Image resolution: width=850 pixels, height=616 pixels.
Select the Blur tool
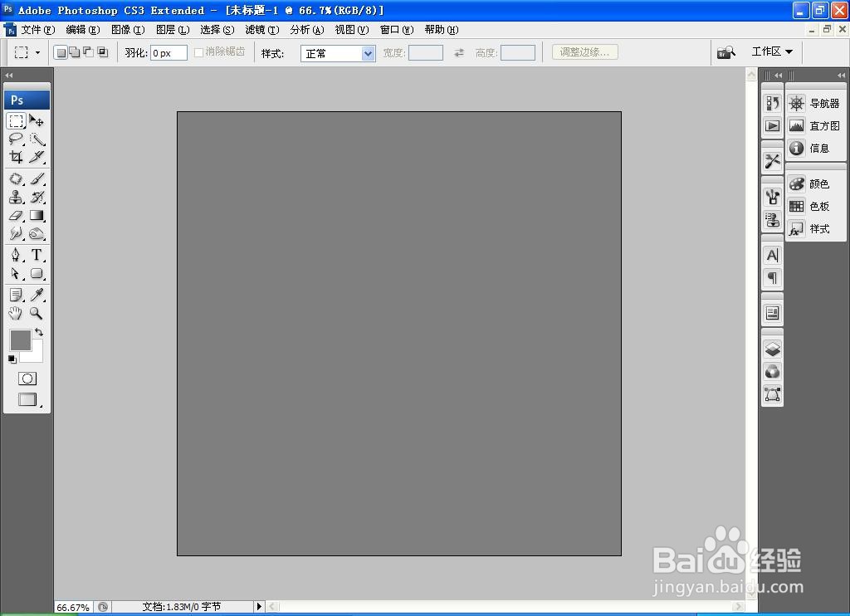pos(17,234)
